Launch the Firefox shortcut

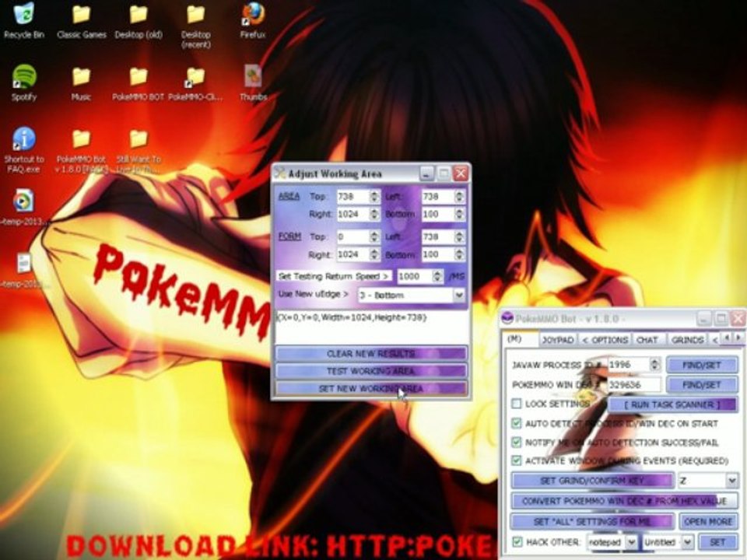click(253, 20)
